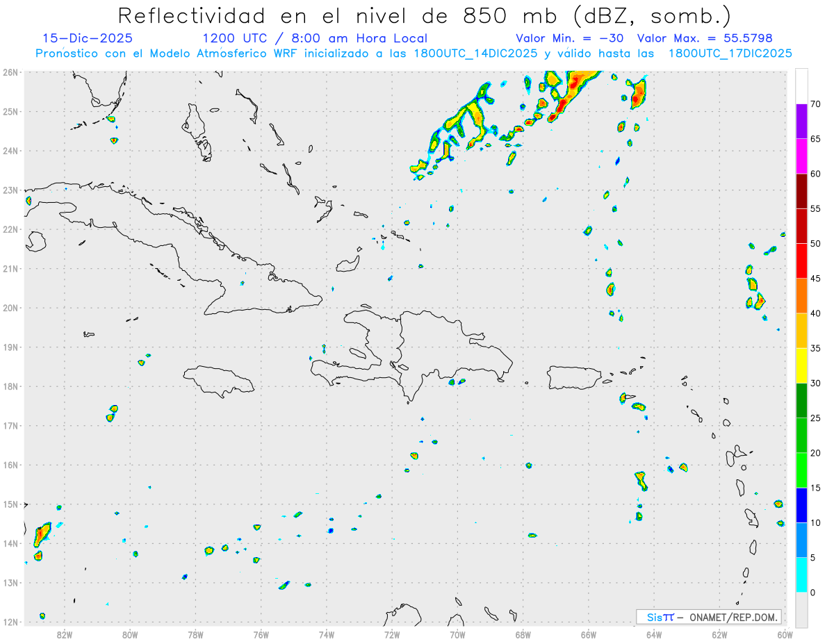The image size is (834, 644).
Task: Pick the purple 65–70 dBZ colorbar segment
Action: pyautogui.click(x=801, y=122)
